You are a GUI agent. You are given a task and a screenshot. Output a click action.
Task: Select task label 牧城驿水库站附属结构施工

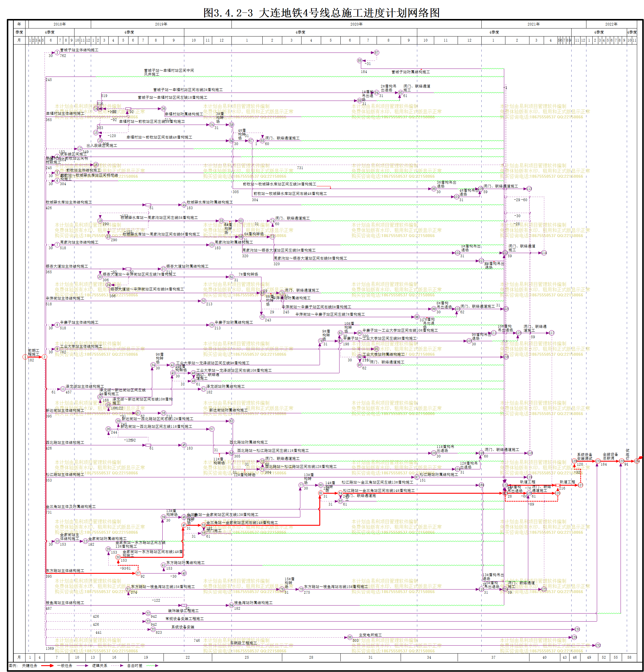tap(210, 202)
